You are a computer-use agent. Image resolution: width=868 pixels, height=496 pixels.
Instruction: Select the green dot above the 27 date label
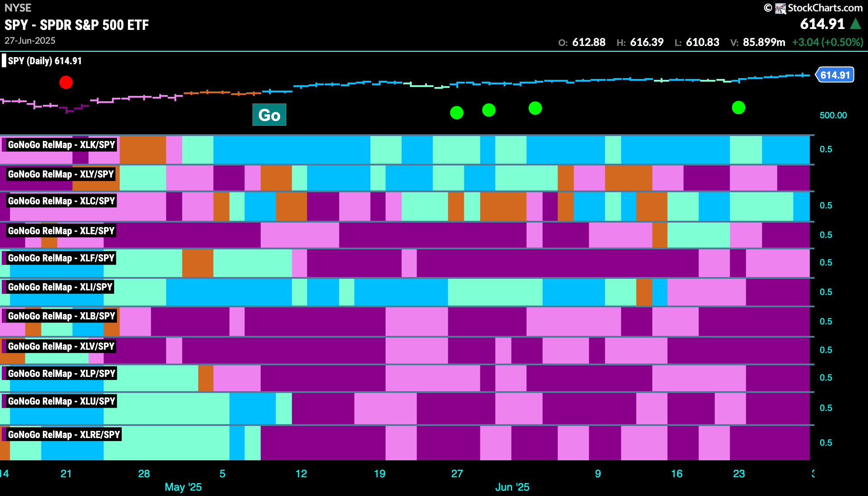pyautogui.click(x=457, y=112)
